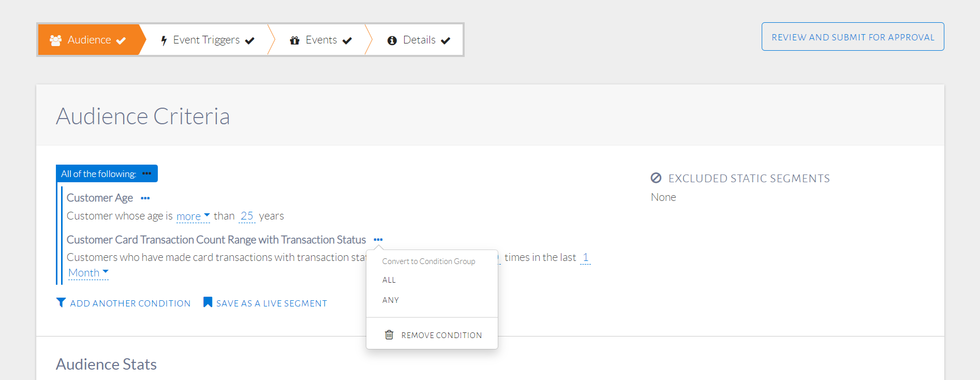Click the trash icon for Remove Condition
980x380 pixels.
pos(389,335)
